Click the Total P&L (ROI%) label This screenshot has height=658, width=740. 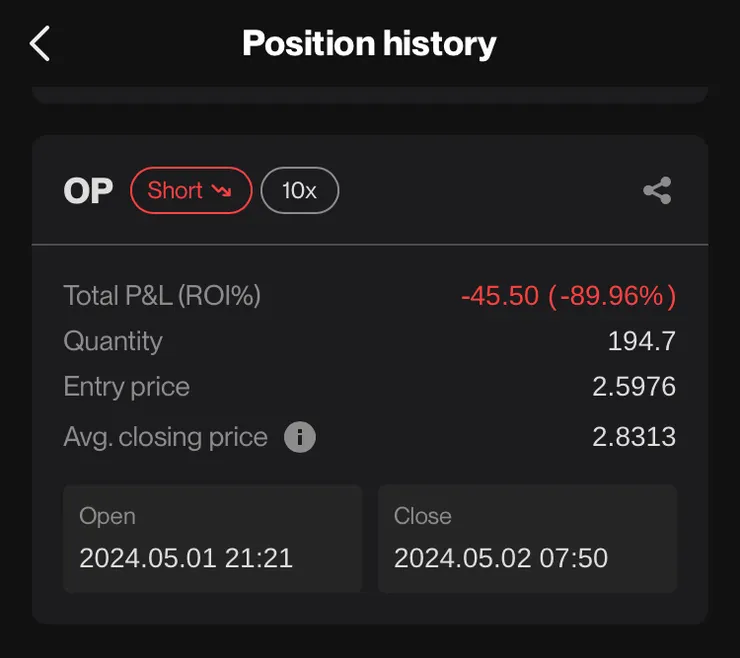(162, 295)
